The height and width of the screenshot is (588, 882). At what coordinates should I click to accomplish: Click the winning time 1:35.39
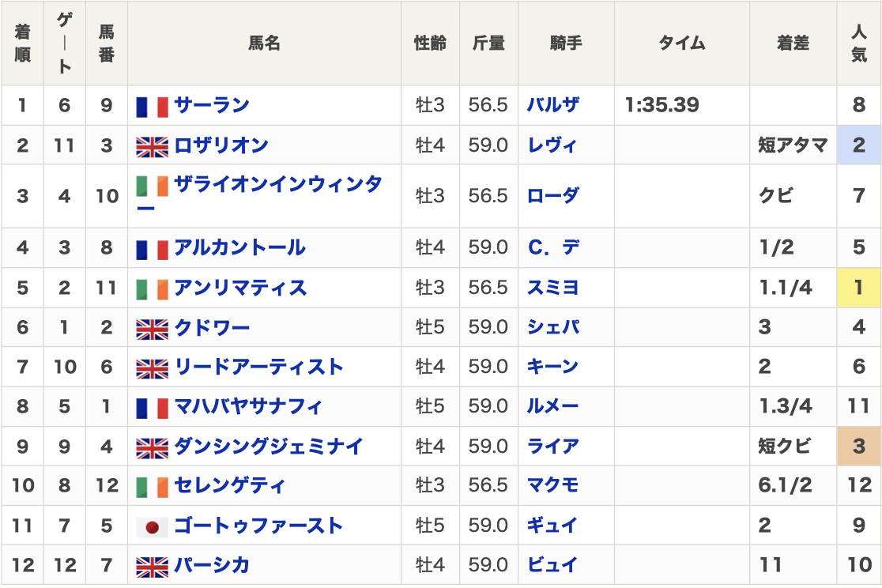pyautogui.click(x=661, y=105)
